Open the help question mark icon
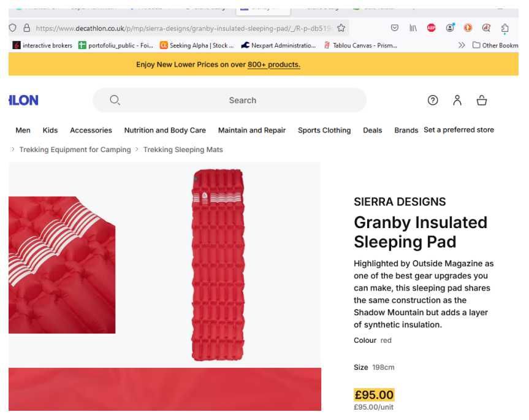Screen dimensions: 529x420 pyautogui.click(x=433, y=101)
